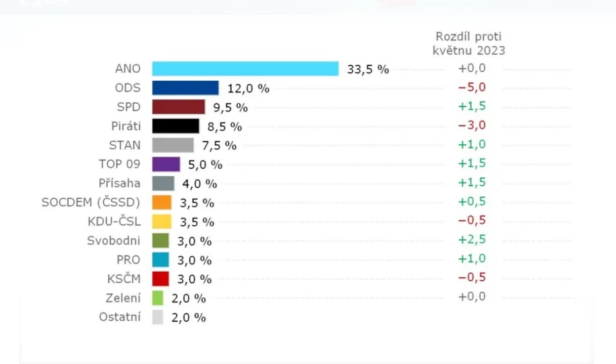
Task: Click the purple TOP 09 bar
Action: [x=166, y=164]
